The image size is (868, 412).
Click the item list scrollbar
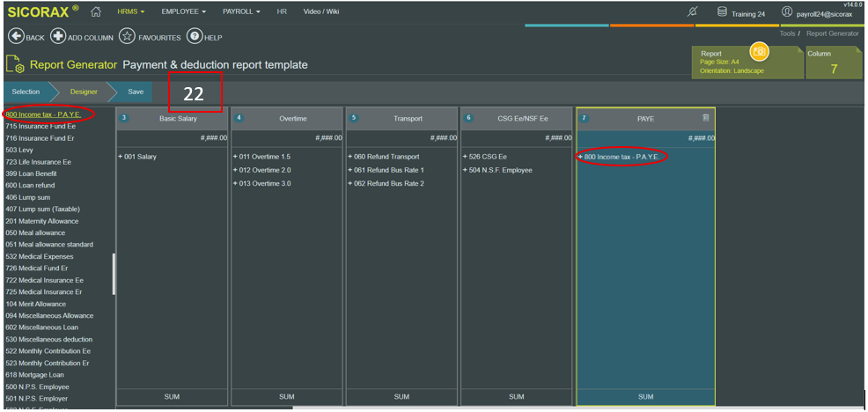tap(114, 274)
